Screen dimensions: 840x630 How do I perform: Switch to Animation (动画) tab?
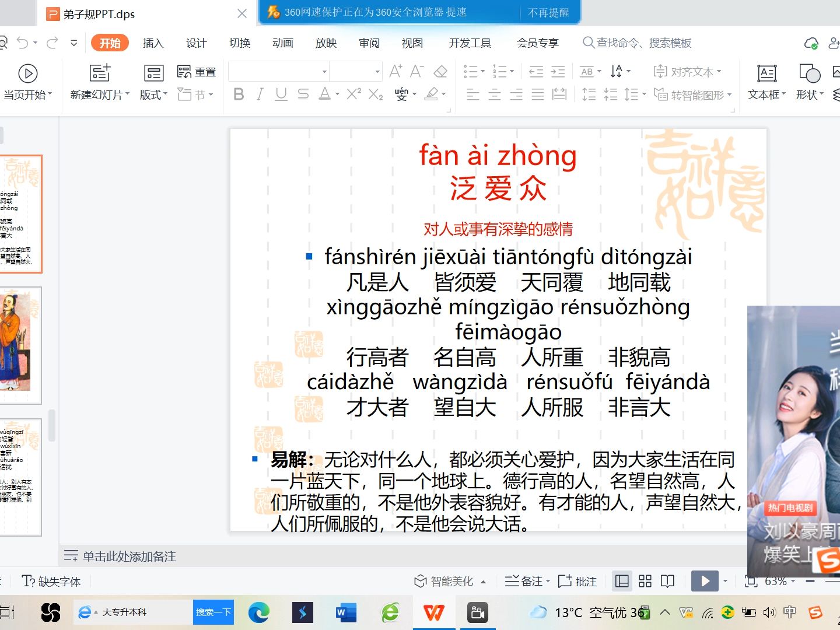282,43
